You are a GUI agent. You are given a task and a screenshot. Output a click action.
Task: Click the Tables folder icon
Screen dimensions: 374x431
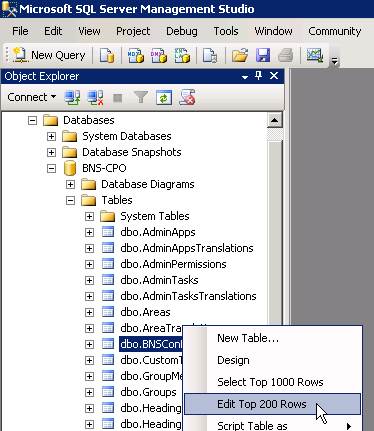click(x=89, y=200)
